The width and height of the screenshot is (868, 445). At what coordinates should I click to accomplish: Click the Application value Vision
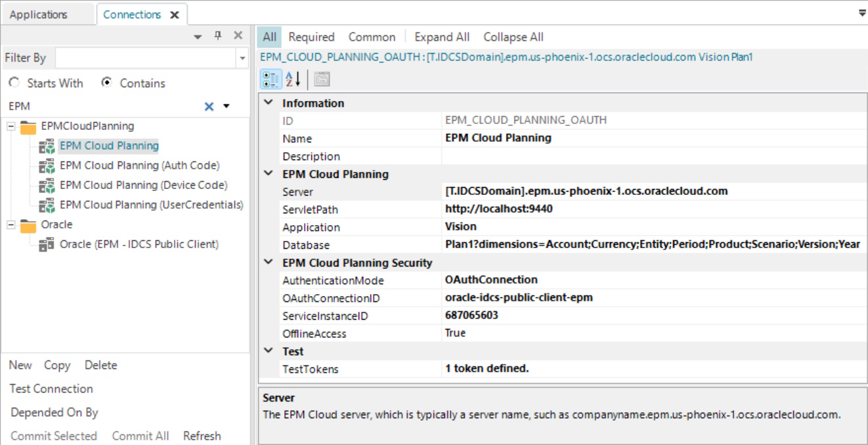[461, 226]
